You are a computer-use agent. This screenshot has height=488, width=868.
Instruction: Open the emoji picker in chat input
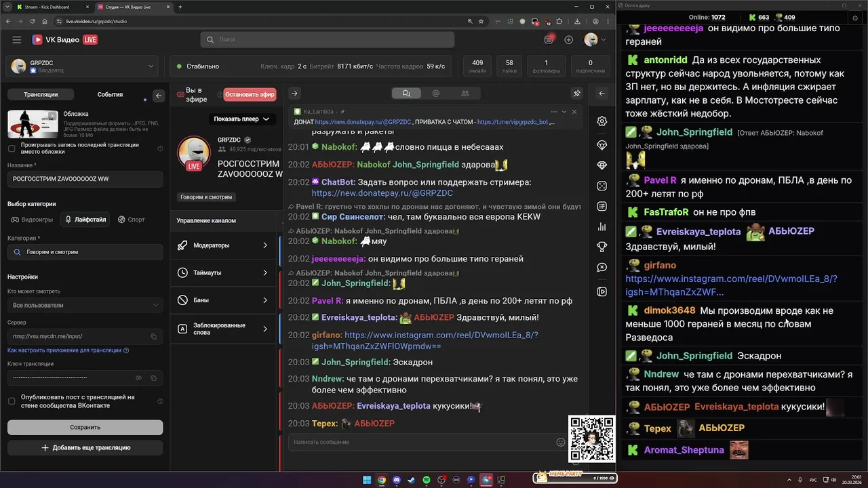point(560,442)
